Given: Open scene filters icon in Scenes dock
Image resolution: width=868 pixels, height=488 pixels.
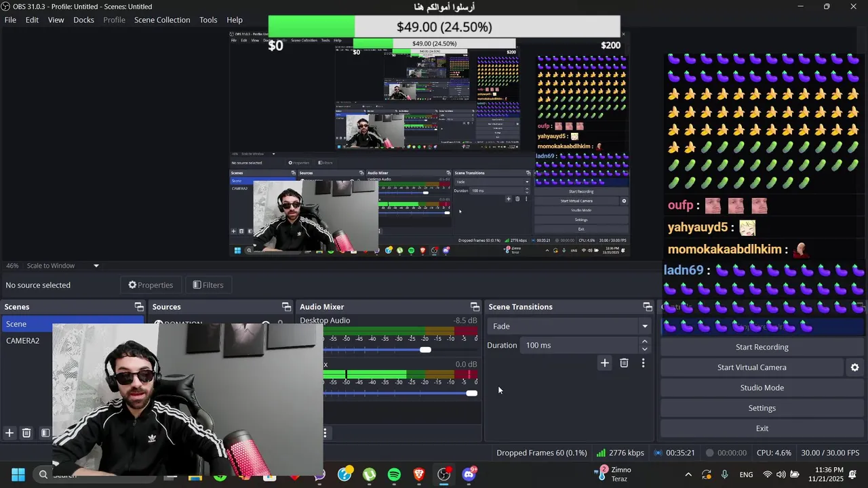Looking at the screenshot, I should (45, 433).
